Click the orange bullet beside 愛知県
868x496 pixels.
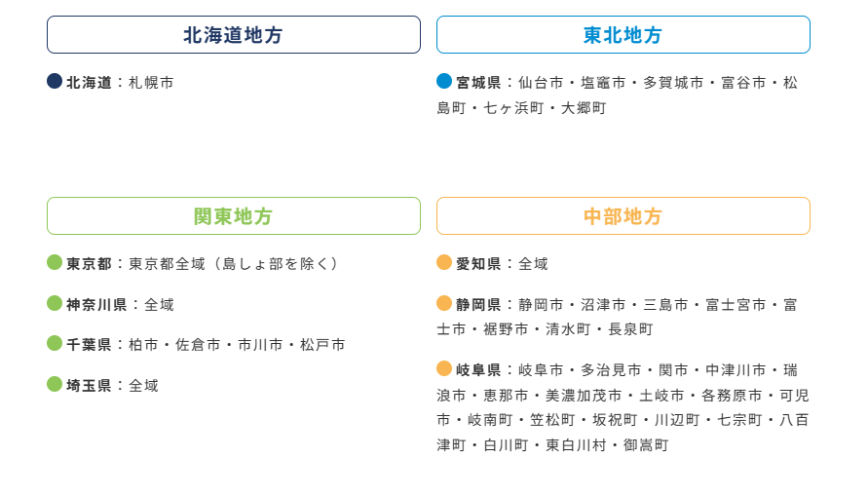[444, 262]
